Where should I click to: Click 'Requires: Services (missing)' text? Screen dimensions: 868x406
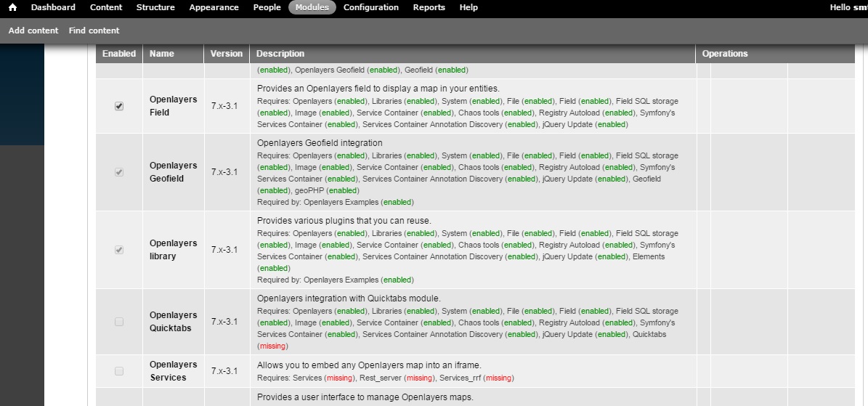click(306, 378)
